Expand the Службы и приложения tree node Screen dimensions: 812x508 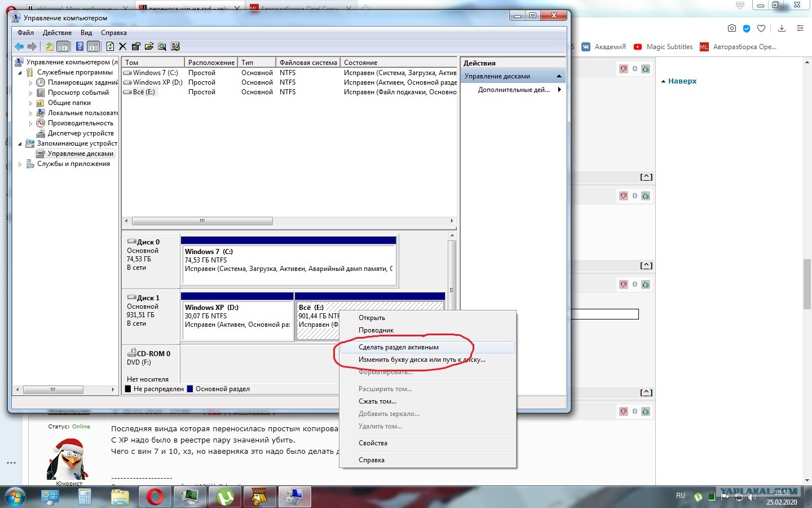[20, 164]
